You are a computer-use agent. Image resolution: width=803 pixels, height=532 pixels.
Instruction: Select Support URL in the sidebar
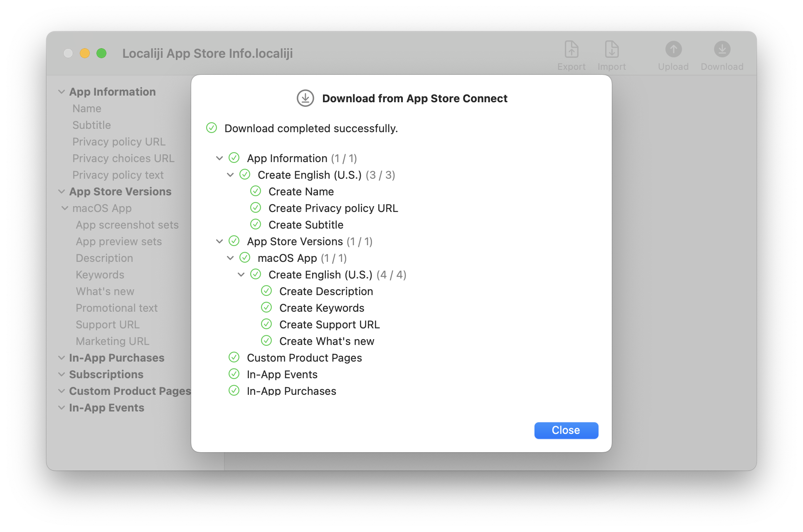pyautogui.click(x=108, y=325)
